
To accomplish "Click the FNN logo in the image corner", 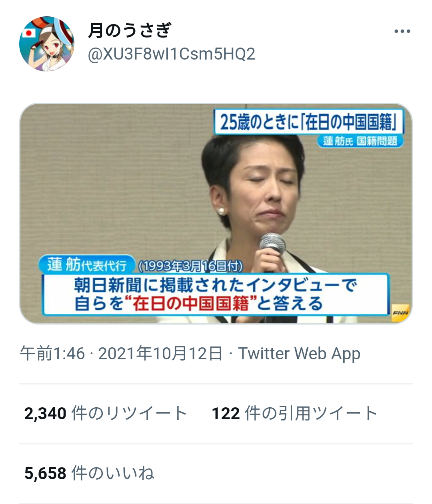I will 400,313.
